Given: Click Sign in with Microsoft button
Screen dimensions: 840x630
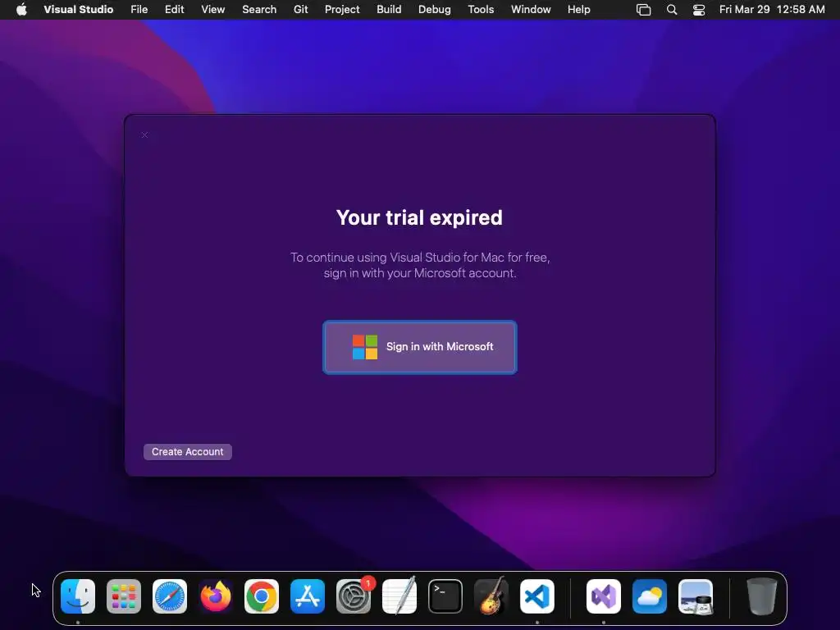Looking at the screenshot, I should (419, 347).
